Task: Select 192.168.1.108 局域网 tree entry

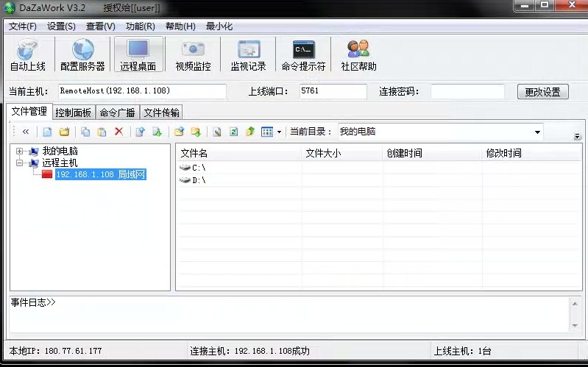Action: (x=101, y=174)
